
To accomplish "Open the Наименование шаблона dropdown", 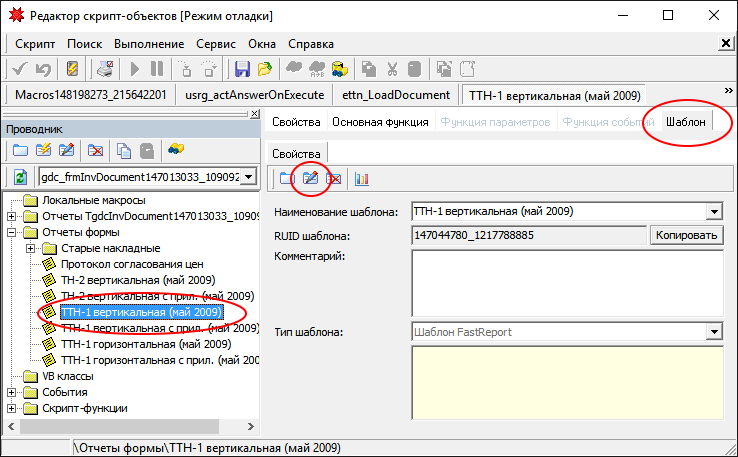I will (x=714, y=212).
